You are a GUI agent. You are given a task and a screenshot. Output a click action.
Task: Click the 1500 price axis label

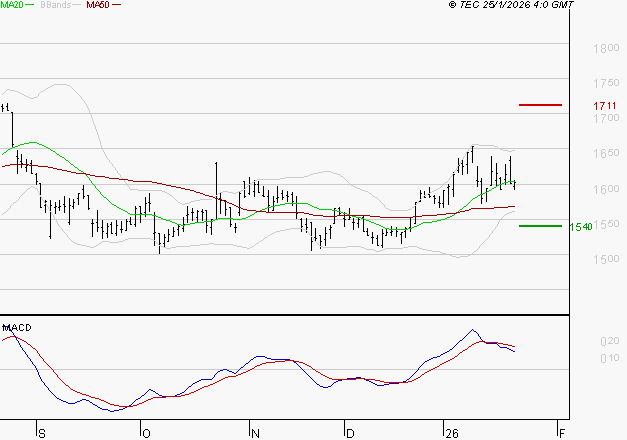[606, 259]
